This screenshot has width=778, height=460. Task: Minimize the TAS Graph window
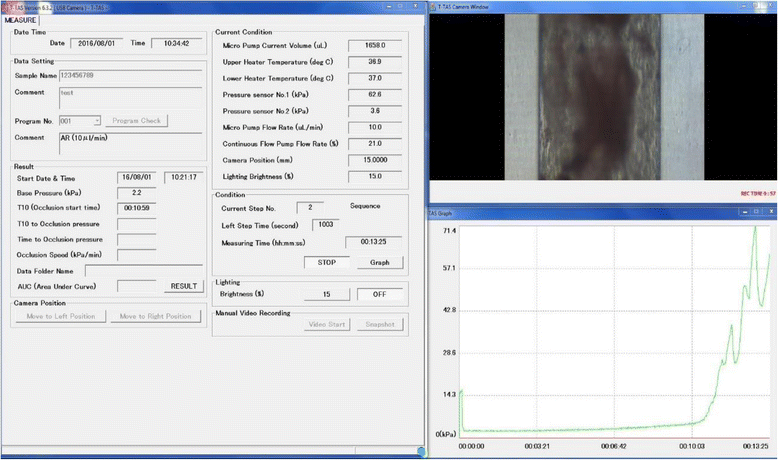(744, 212)
